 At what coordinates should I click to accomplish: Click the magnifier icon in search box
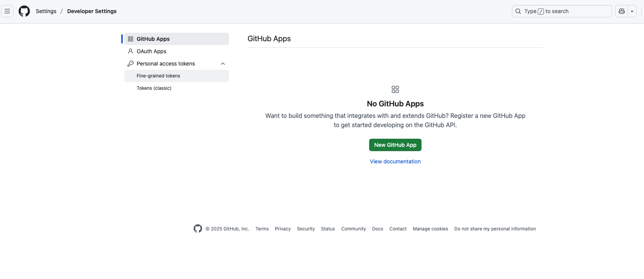[x=518, y=11]
